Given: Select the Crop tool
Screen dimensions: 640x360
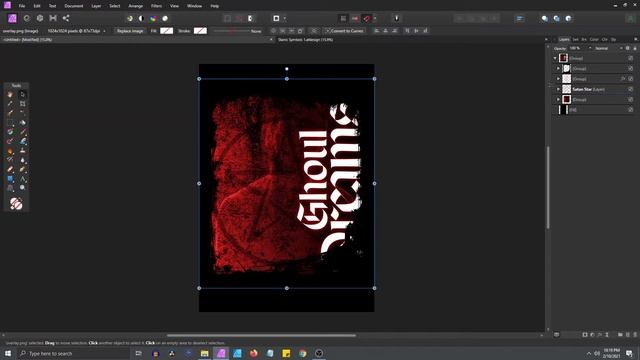Looking at the screenshot, I should pyautogui.click(x=22, y=104).
